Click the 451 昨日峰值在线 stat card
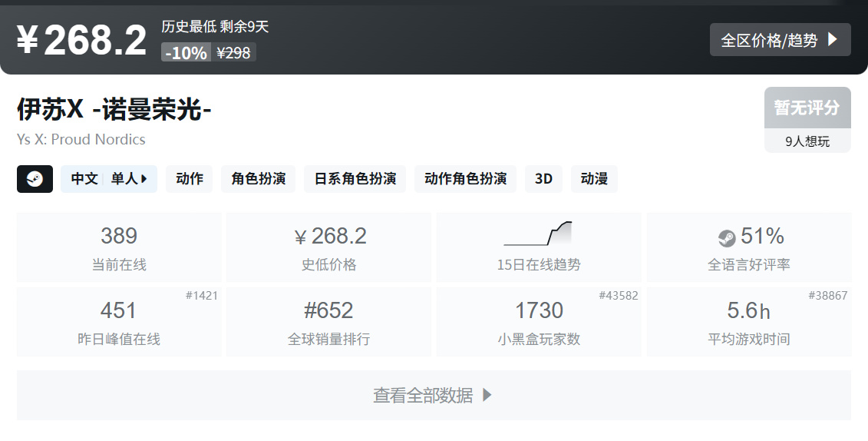 119,322
